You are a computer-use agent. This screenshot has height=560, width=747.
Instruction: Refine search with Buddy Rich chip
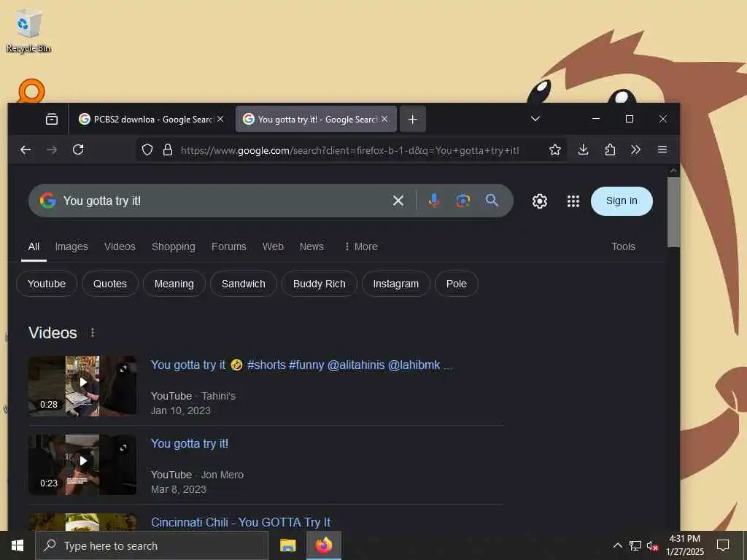point(320,284)
